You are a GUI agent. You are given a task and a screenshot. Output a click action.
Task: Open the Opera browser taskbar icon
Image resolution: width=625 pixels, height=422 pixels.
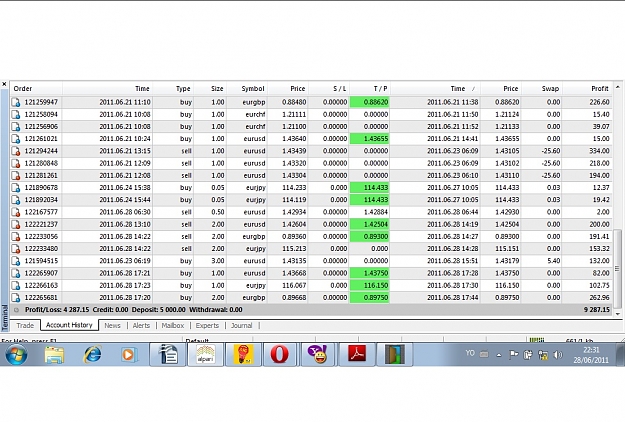point(279,354)
